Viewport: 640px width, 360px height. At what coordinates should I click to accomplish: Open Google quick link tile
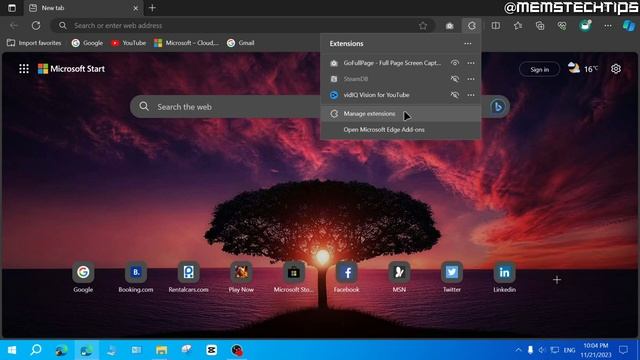tap(83, 278)
